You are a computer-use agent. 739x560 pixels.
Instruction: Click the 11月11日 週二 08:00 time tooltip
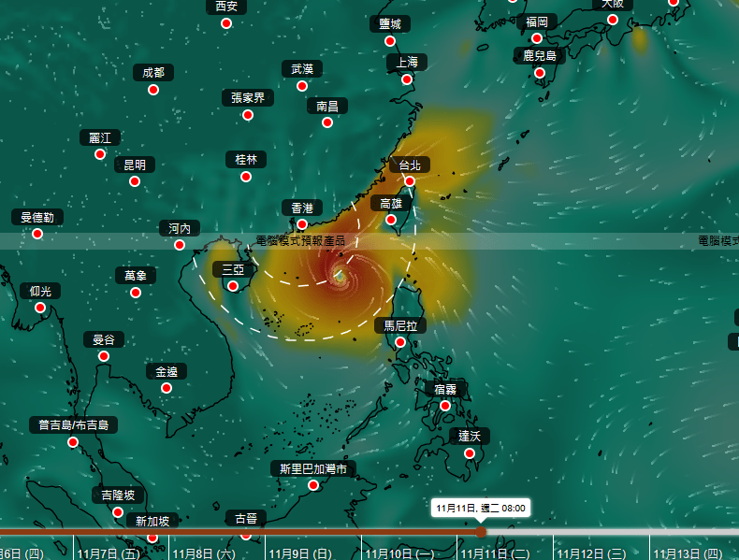pos(481,509)
